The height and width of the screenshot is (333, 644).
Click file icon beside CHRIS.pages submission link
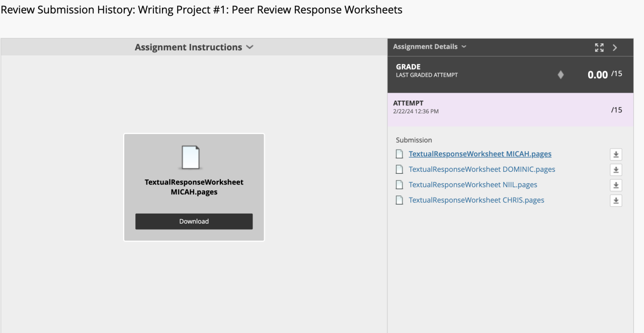pyautogui.click(x=399, y=200)
